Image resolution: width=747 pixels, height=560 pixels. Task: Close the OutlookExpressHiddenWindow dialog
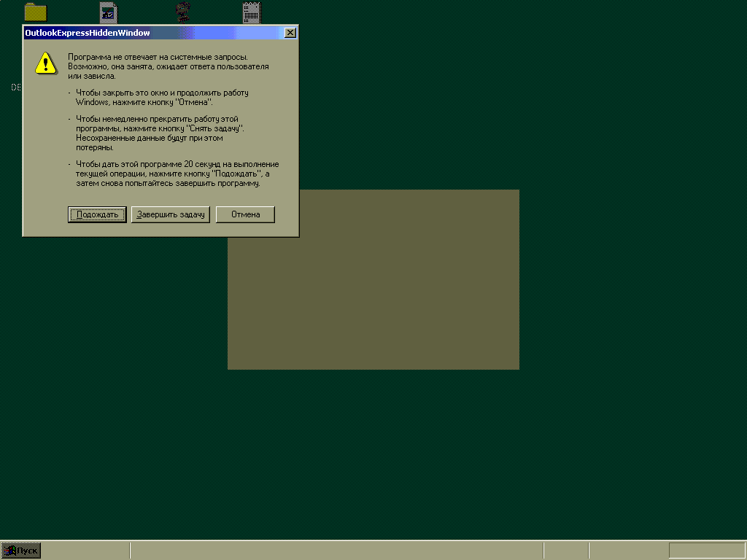(x=290, y=32)
